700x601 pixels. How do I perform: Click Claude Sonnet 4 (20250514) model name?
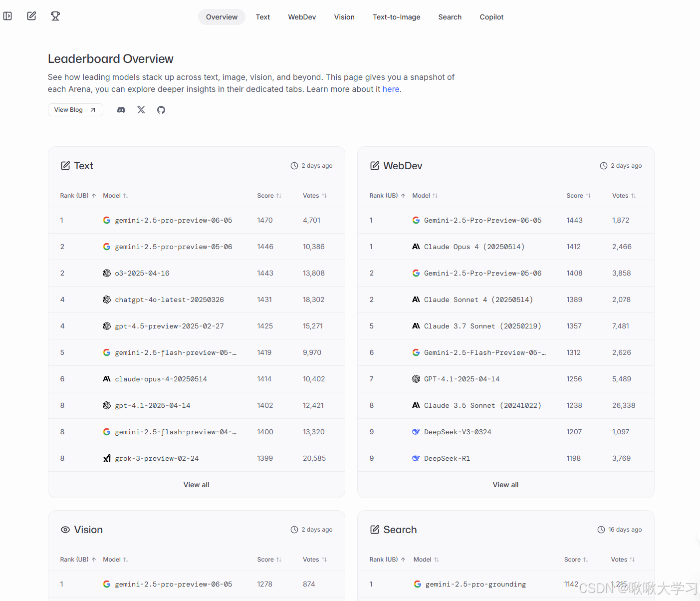(478, 300)
